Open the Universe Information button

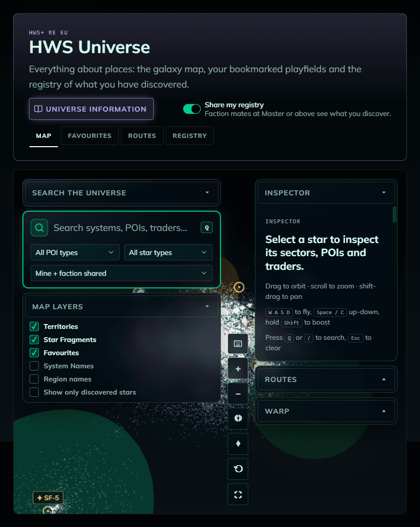91,109
